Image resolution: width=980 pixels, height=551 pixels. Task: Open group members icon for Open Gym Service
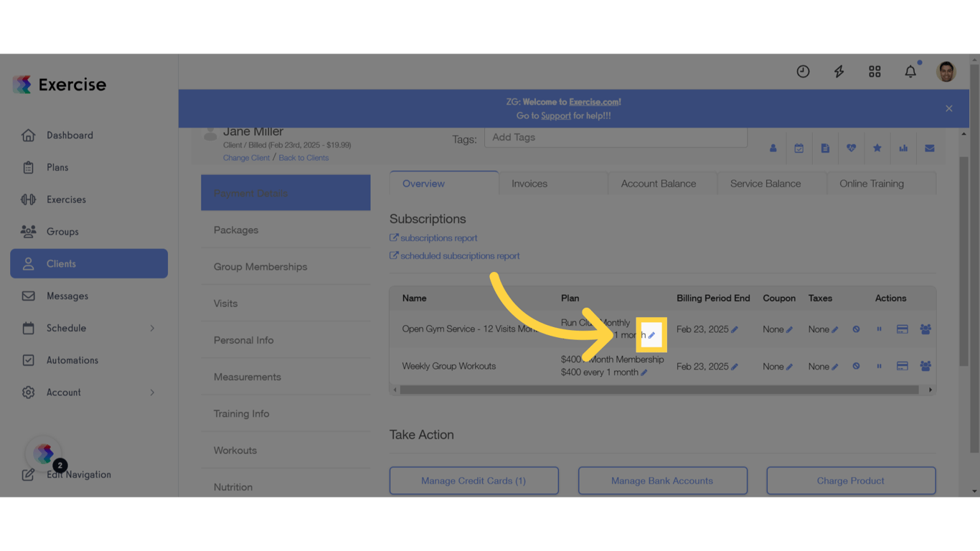[925, 329]
